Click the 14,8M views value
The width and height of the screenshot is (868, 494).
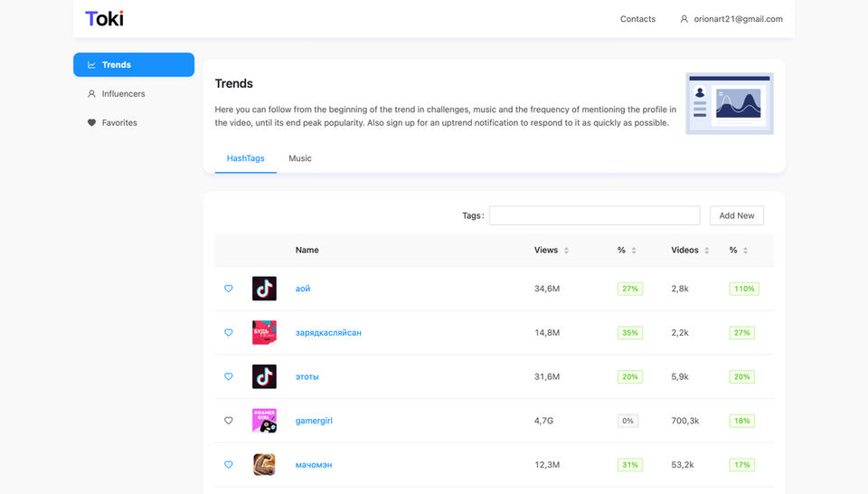click(547, 332)
